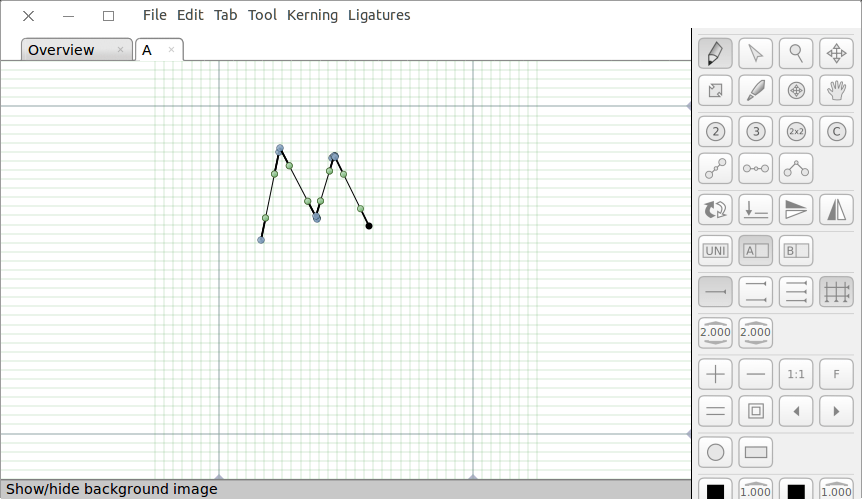This screenshot has width=862, height=500.
Task: Toggle the UNI unicode mode button
Action: tap(715, 250)
